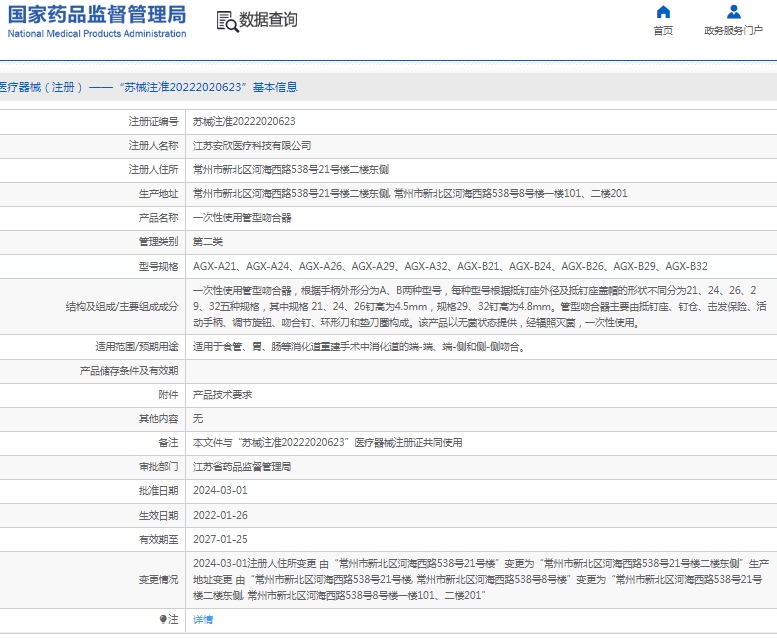This screenshot has width=777, height=639.
Task: Click the 国家药品监督管理局 logo
Action: coord(97,15)
